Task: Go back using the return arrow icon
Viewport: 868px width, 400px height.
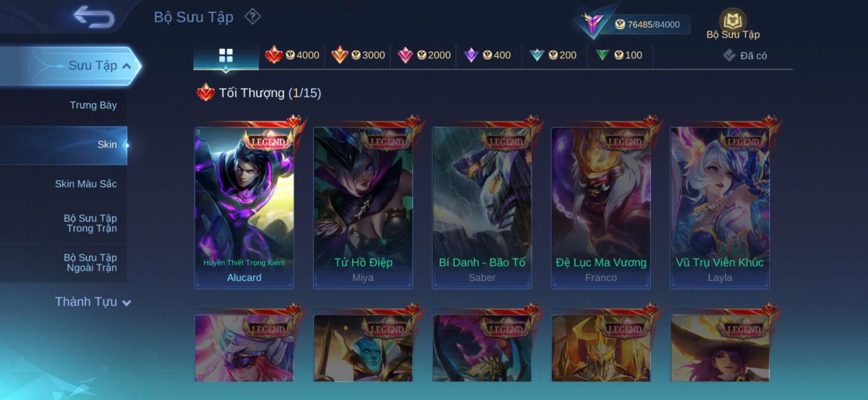Action: point(94,16)
